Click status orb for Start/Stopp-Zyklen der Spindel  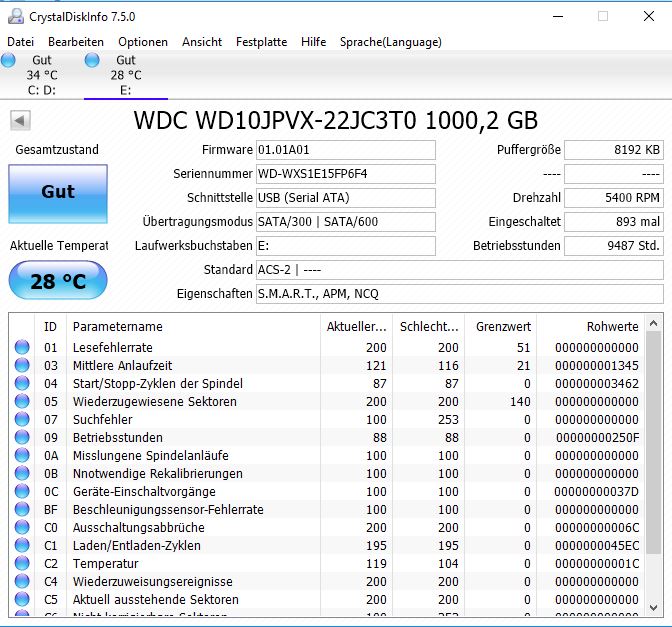click(x=22, y=383)
